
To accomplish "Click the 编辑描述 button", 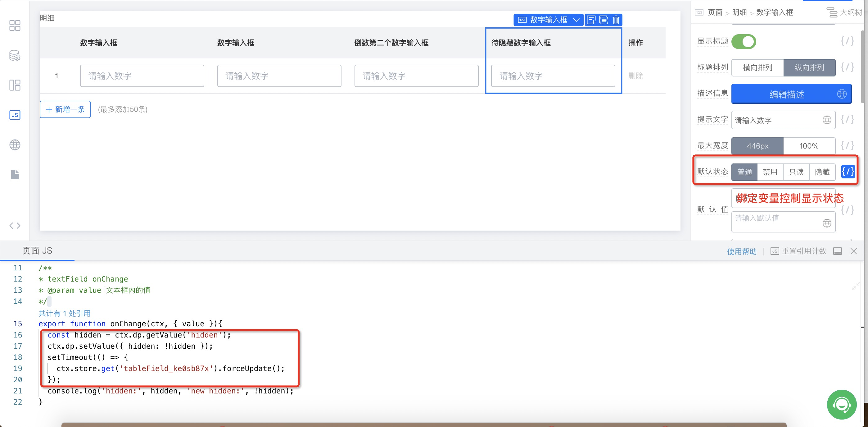I will (x=787, y=94).
